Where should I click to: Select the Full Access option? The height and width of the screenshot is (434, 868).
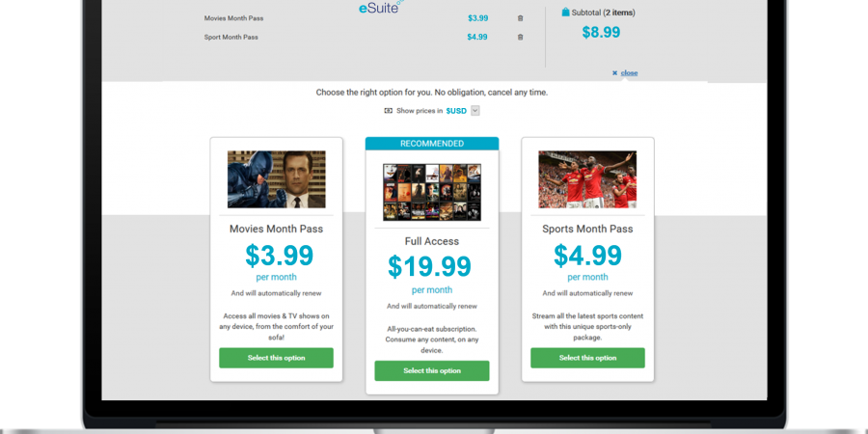[x=432, y=371]
